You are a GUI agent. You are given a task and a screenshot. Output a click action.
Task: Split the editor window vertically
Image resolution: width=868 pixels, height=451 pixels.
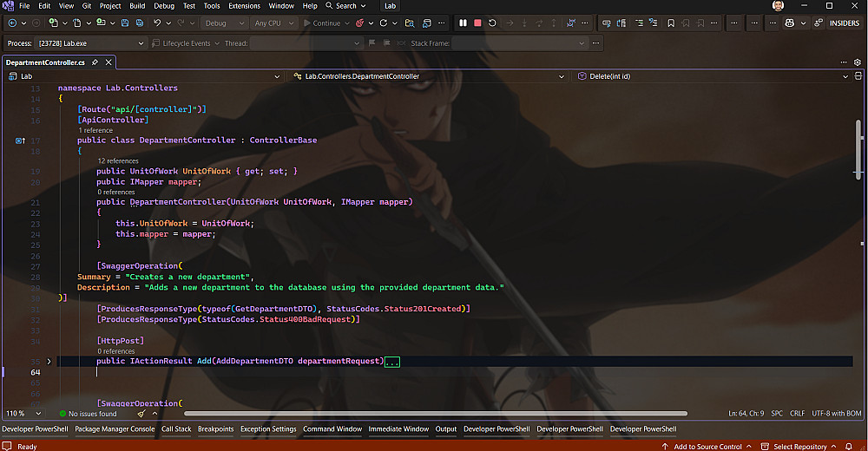click(858, 75)
